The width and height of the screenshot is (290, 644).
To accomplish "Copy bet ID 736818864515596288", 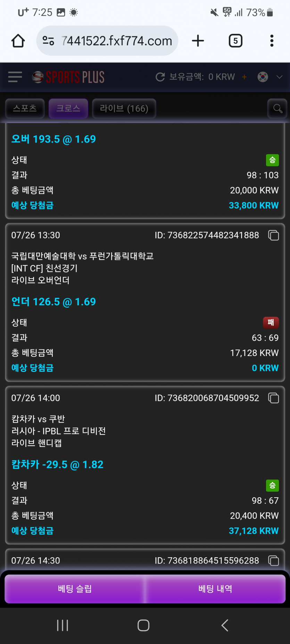I will click(274, 561).
